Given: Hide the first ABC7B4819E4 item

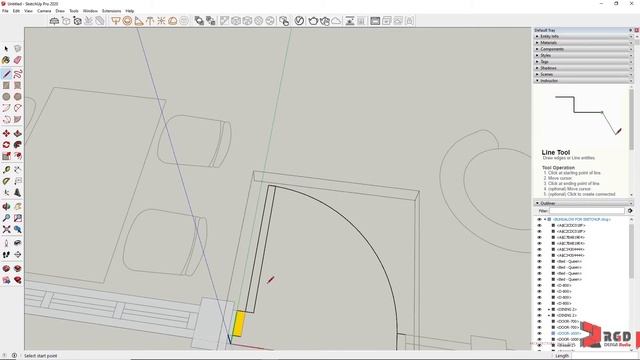Looking at the screenshot, I should pyautogui.click(x=539, y=237).
